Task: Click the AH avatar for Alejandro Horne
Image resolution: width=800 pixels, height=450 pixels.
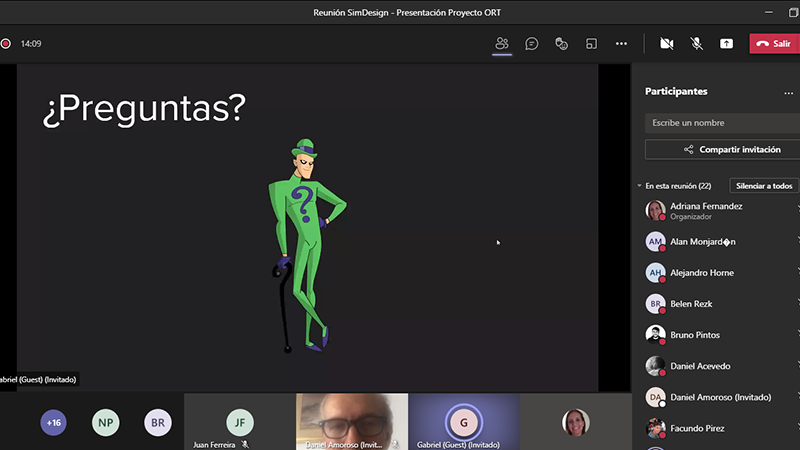Action: tap(656, 272)
